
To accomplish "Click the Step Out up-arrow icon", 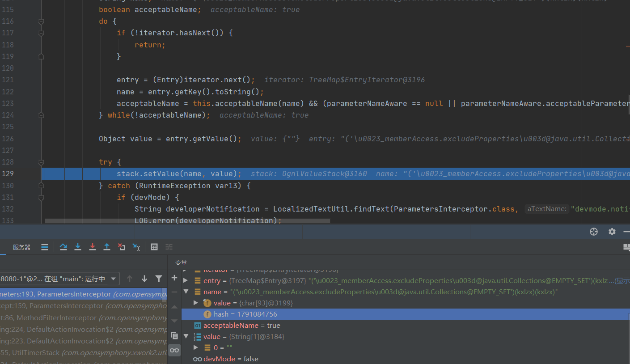I will 107,247.
